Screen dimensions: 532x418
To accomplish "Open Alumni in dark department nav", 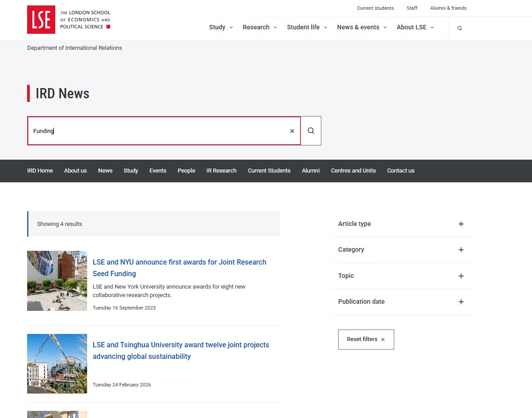I will (311, 170).
